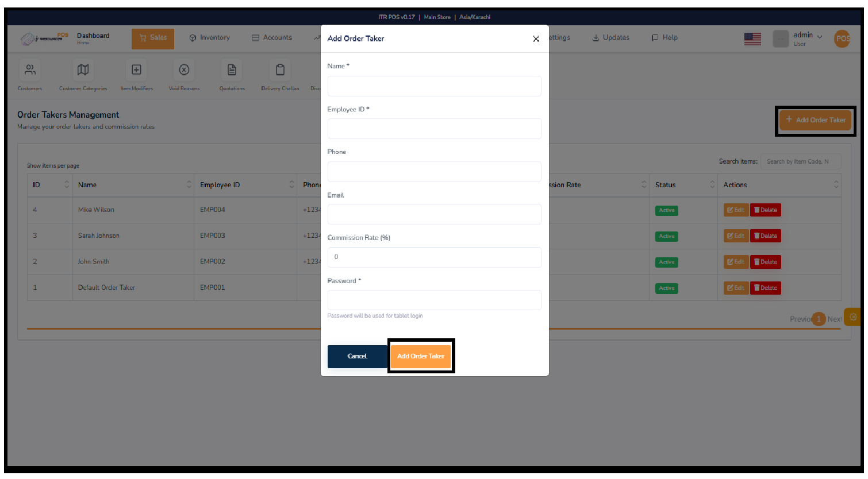The image size is (868, 479).
Task: Click the Name input field
Action: tap(434, 86)
